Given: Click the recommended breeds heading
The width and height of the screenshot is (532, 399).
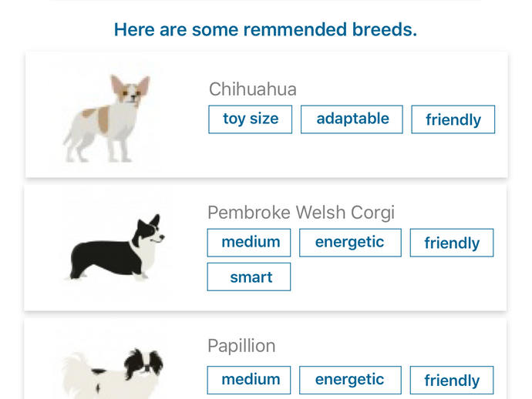Looking at the screenshot, I should [x=265, y=30].
